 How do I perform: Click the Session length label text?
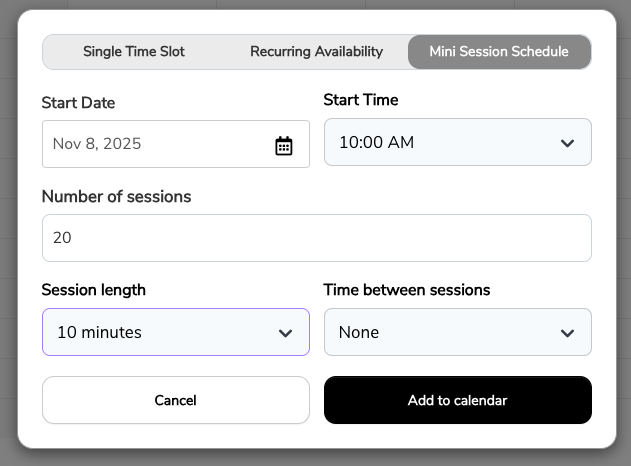(x=93, y=290)
